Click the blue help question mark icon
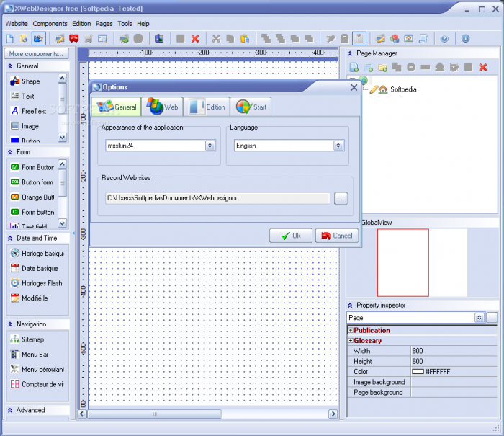 pyautogui.click(x=444, y=38)
